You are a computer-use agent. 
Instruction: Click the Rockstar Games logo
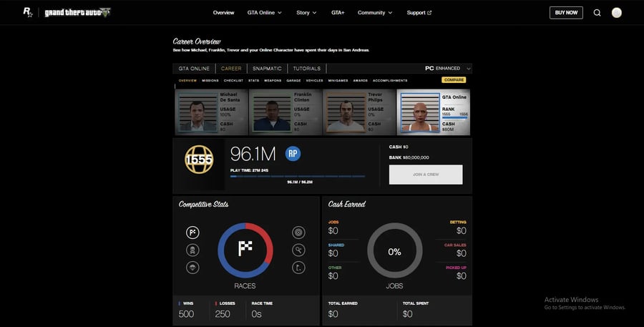28,12
